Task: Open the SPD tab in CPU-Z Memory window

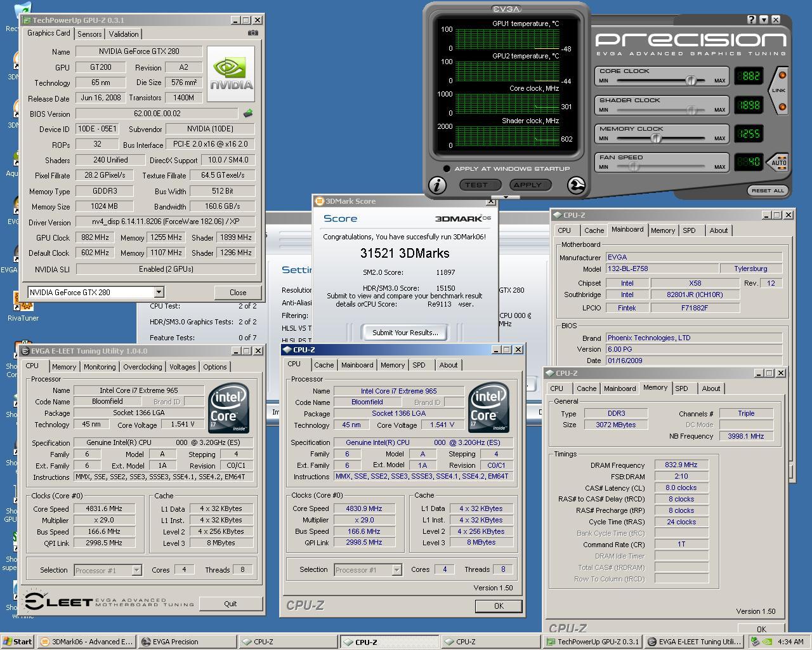Action: point(681,388)
